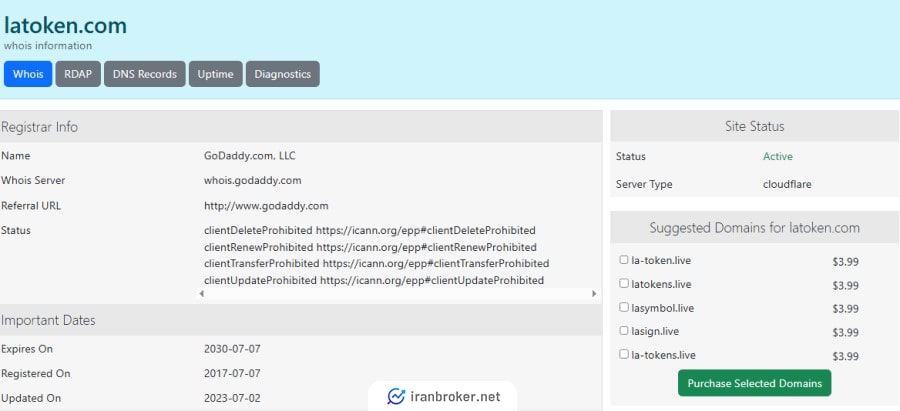Click the GoDaddy.com, LLC registrar name
Viewport: 900px width, 411px height.
pos(250,156)
